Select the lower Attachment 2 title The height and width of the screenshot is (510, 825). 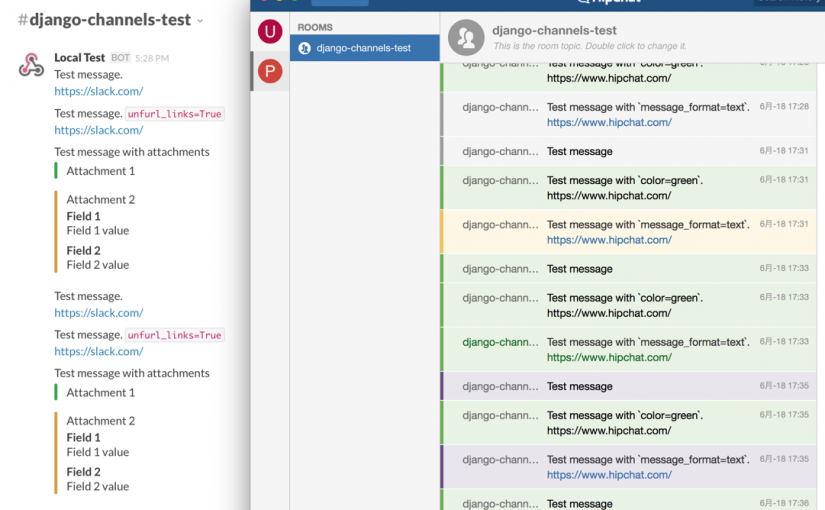(x=100, y=421)
